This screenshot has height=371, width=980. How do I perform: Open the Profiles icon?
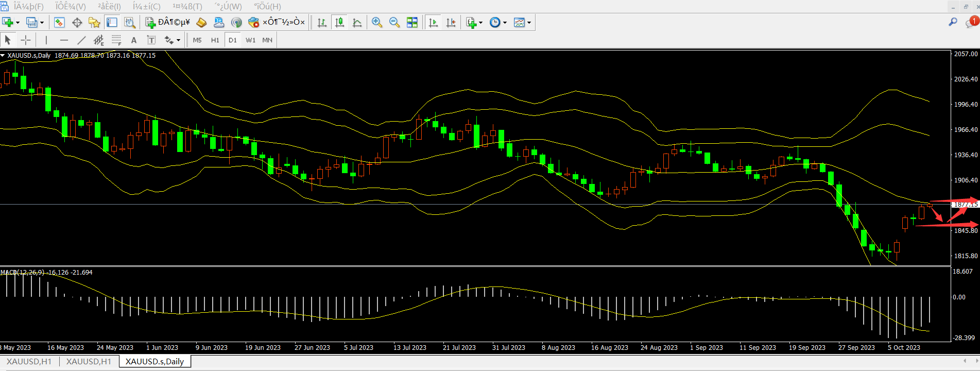point(32,22)
